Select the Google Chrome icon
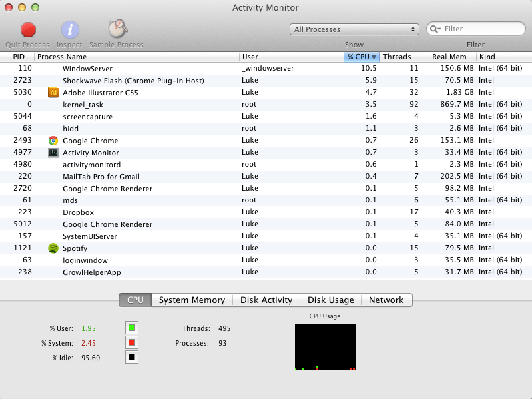Viewport: 532px width, 399px height. pyautogui.click(x=53, y=141)
